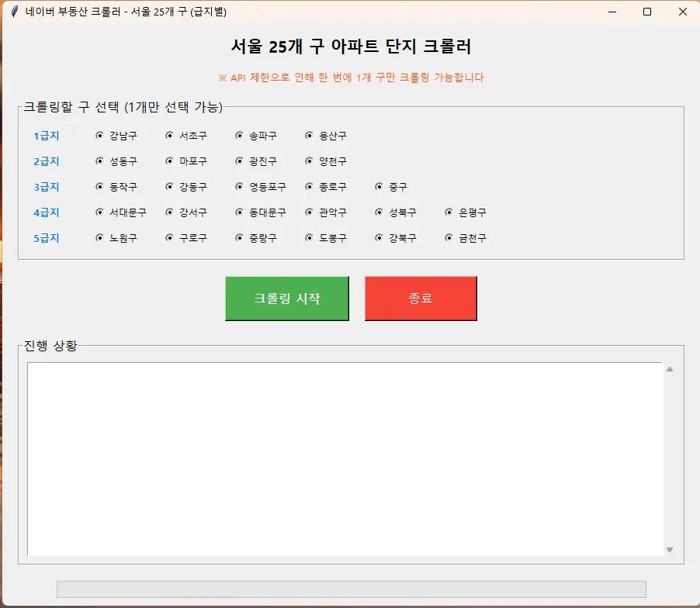
Task: Choose 금천구 district
Action: pyautogui.click(x=447, y=238)
